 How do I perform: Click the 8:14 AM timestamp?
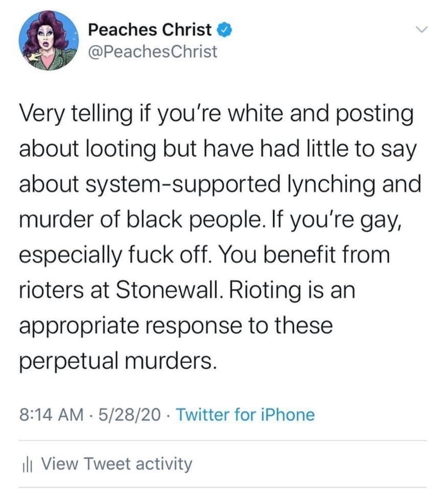[50, 415]
